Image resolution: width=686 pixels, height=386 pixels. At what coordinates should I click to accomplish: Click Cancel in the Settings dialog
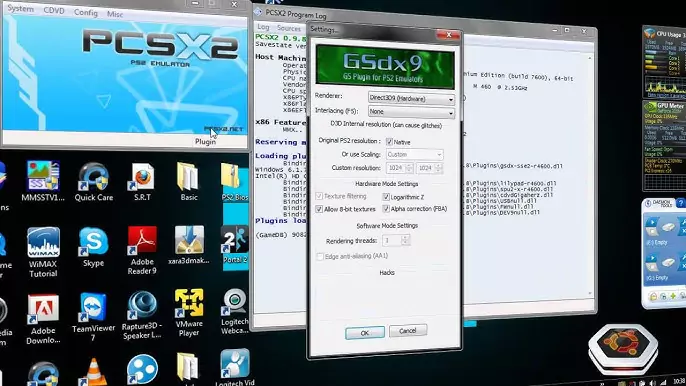(407, 331)
